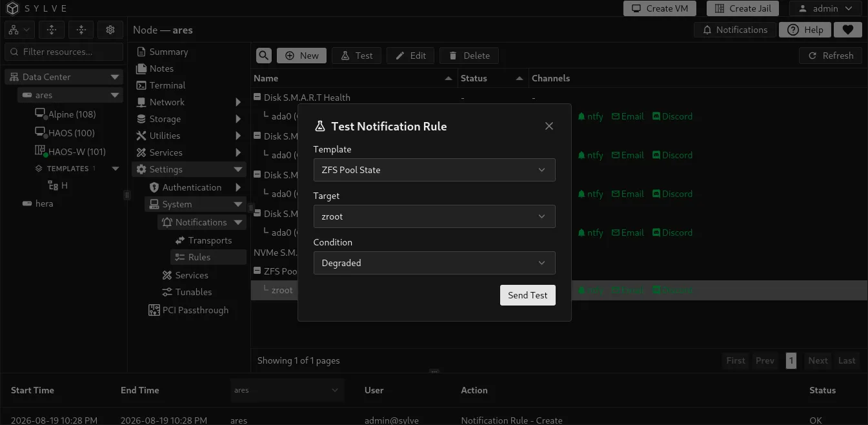The width and height of the screenshot is (868, 425).
Task: Open the admin user menu
Action: click(825, 8)
